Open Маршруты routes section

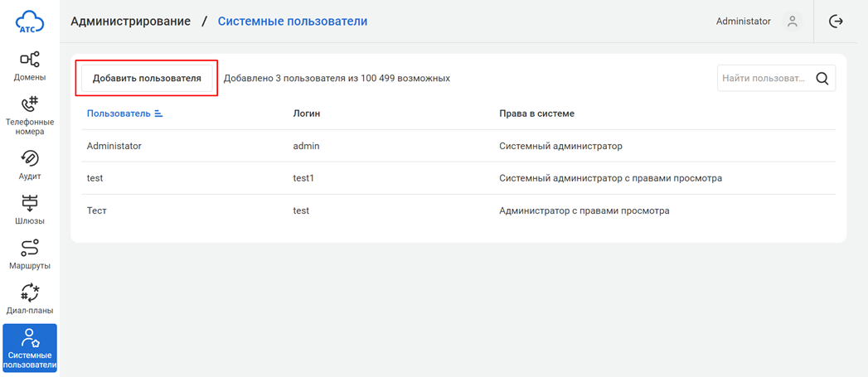pos(30,254)
